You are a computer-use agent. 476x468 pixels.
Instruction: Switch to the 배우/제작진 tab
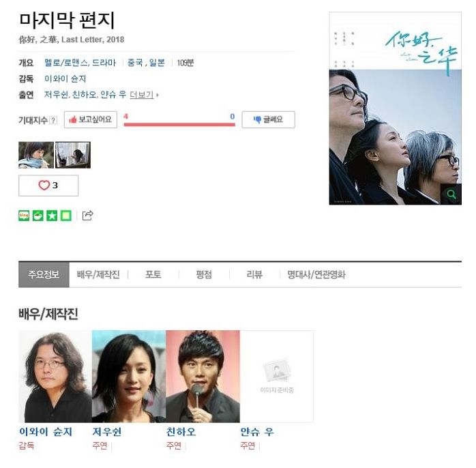pos(98,274)
